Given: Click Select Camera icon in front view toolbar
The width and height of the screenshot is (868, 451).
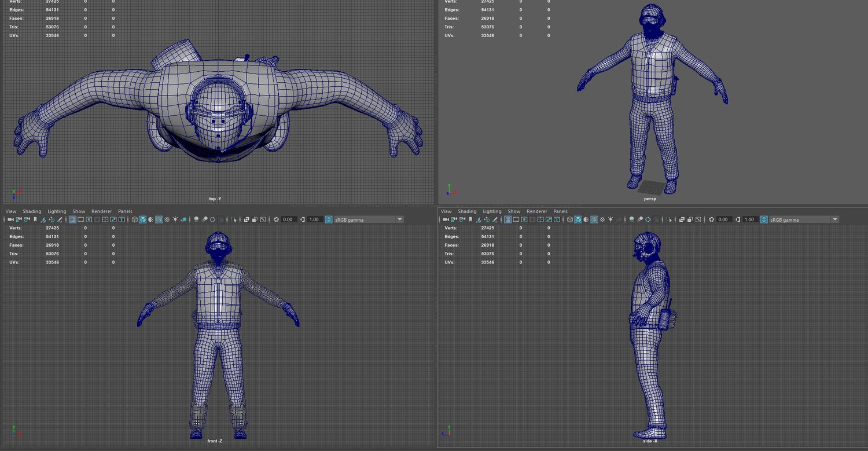Looking at the screenshot, I should (x=10, y=220).
